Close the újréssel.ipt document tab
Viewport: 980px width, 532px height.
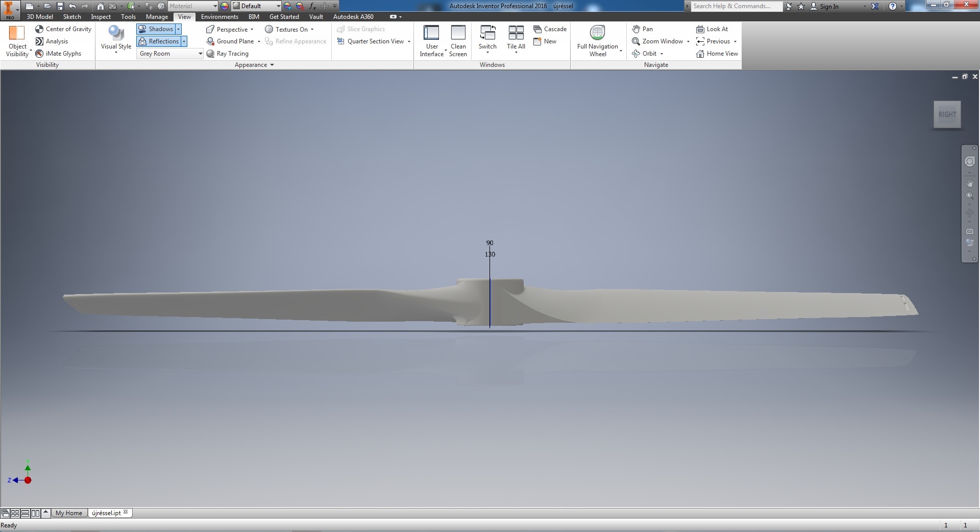tap(126, 512)
